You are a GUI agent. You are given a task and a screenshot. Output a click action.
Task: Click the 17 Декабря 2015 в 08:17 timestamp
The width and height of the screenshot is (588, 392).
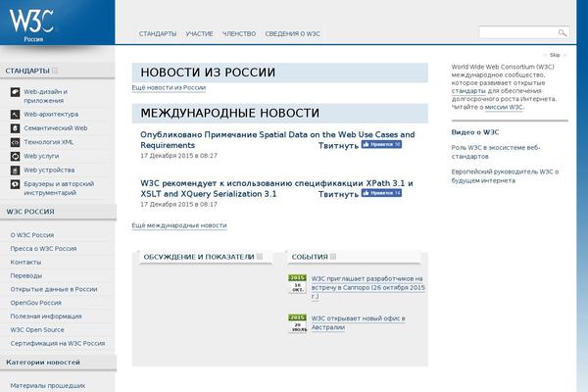point(179,205)
